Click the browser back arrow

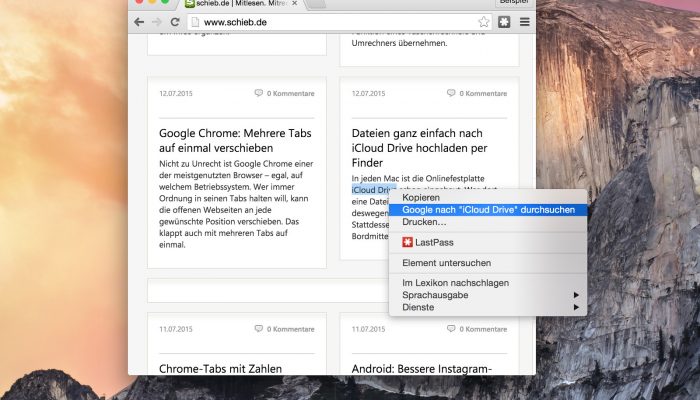click(x=139, y=22)
